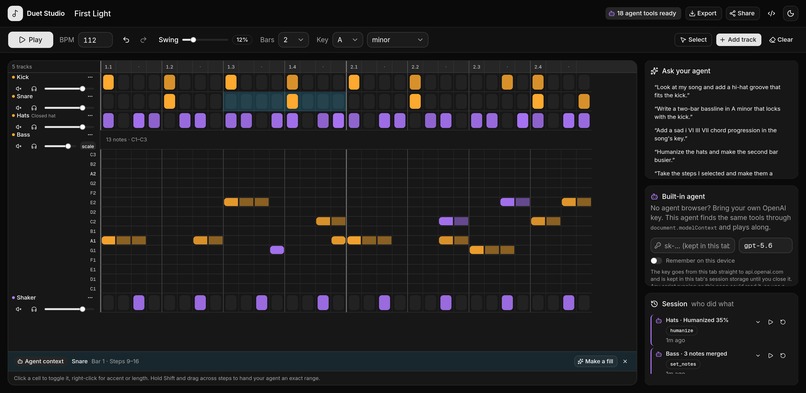Click the humanize tool tag in Session
The width and height of the screenshot is (806, 393).
pos(682,331)
